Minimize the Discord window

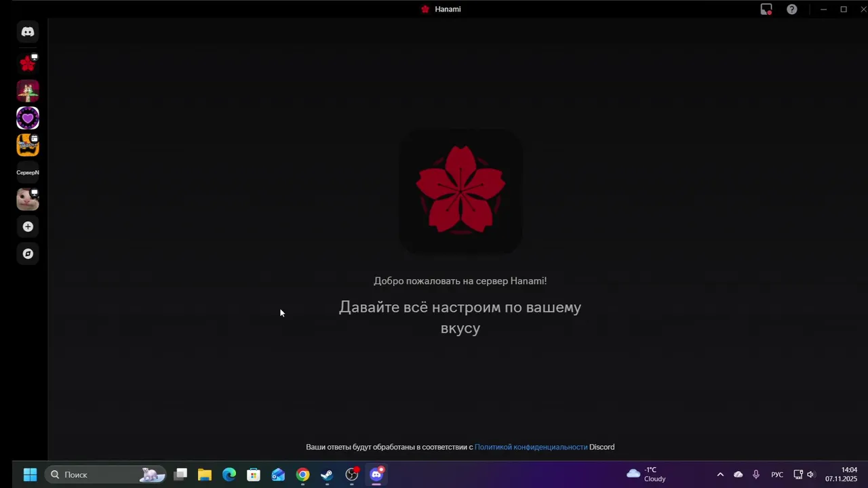tap(823, 9)
